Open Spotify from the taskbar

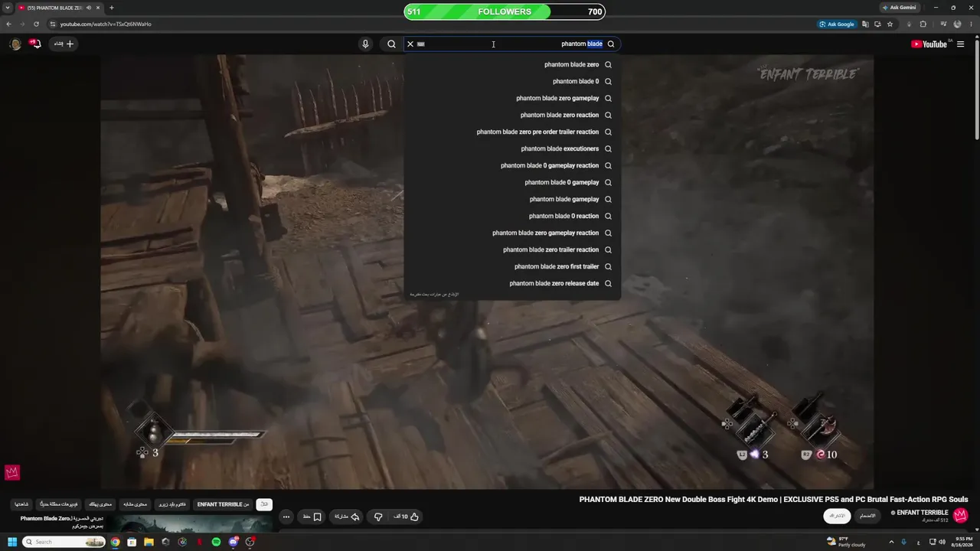[217, 542]
